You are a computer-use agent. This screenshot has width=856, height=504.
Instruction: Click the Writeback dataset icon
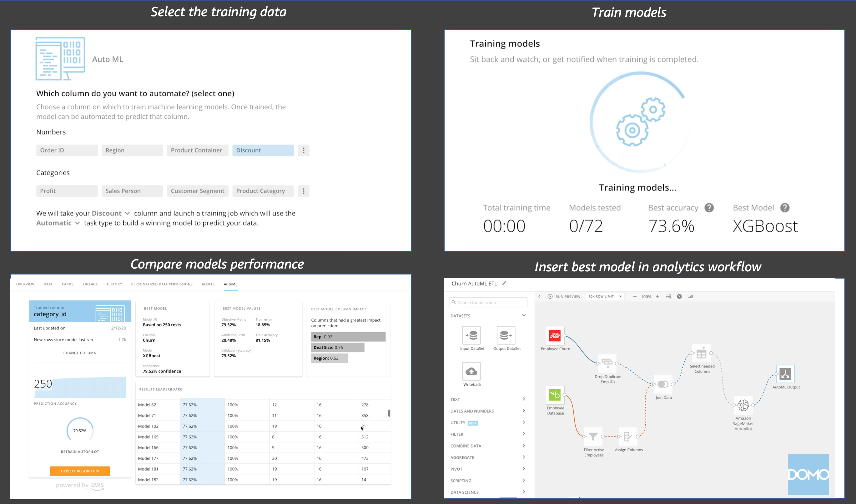coord(471,371)
